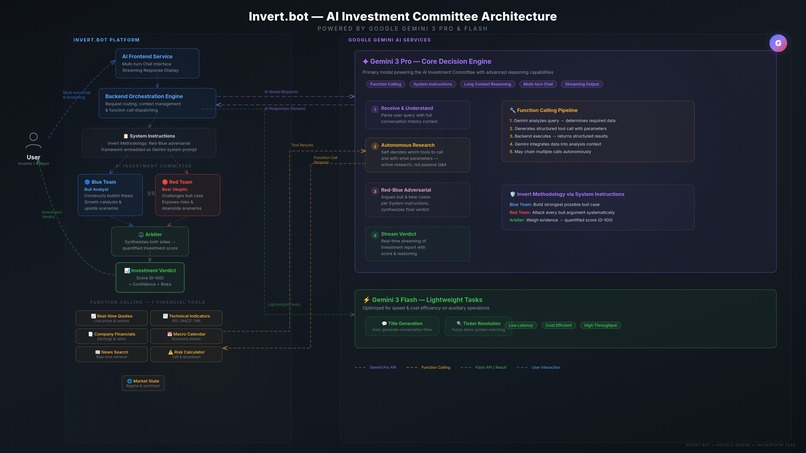Click subtitle POWERED BY GOOGLE GEMINI 3 PRO & FLASH

click(x=402, y=29)
